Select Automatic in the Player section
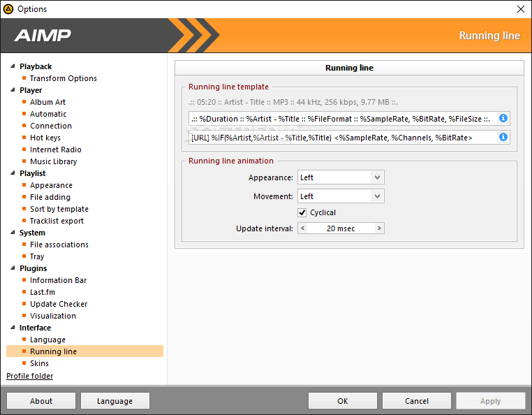This screenshot has width=532, height=415. pyautogui.click(x=48, y=114)
